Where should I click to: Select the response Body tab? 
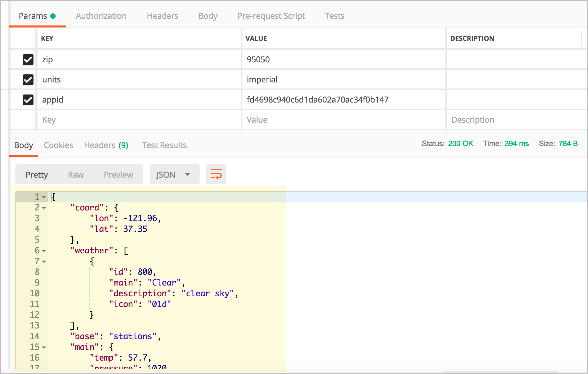(x=23, y=145)
